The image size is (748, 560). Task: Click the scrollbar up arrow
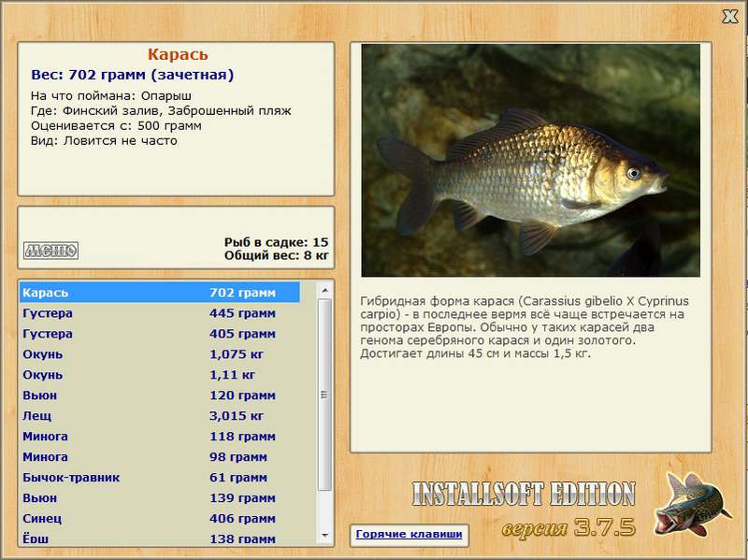324,290
